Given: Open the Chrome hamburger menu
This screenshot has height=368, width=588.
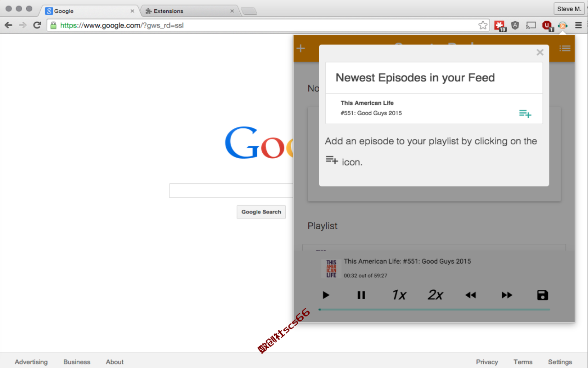Looking at the screenshot, I should [x=579, y=25].
